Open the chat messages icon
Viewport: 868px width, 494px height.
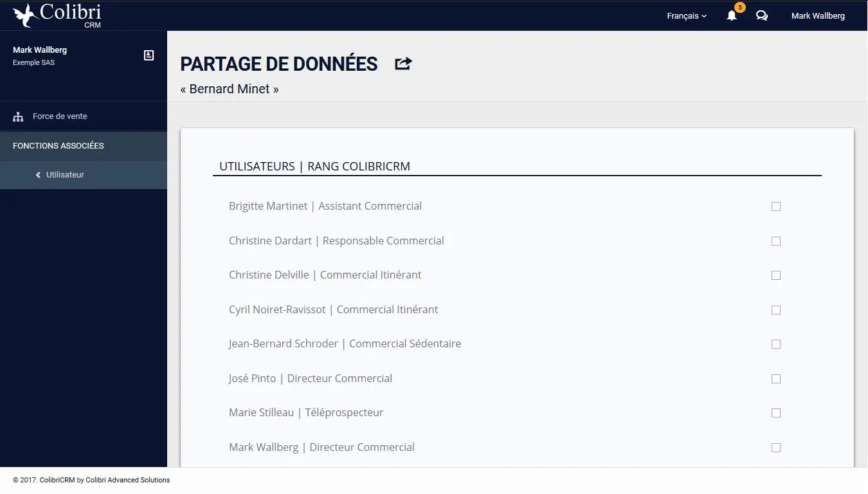tap(762, 16)
